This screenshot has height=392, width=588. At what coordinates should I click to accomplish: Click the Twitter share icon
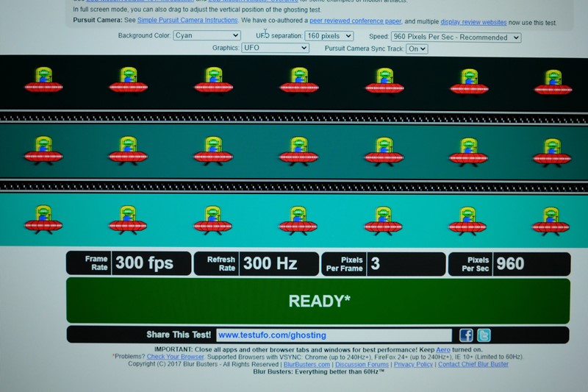coord(483,335)
